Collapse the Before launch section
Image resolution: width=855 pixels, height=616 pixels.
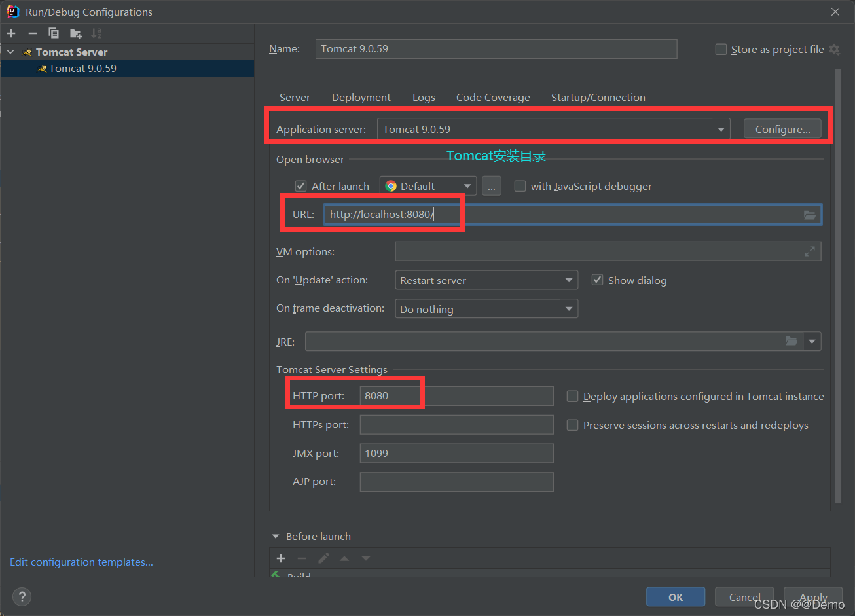[x=276, y=536]
